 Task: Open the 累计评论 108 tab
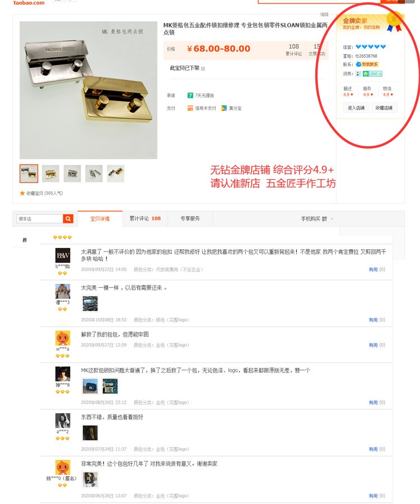145,218
